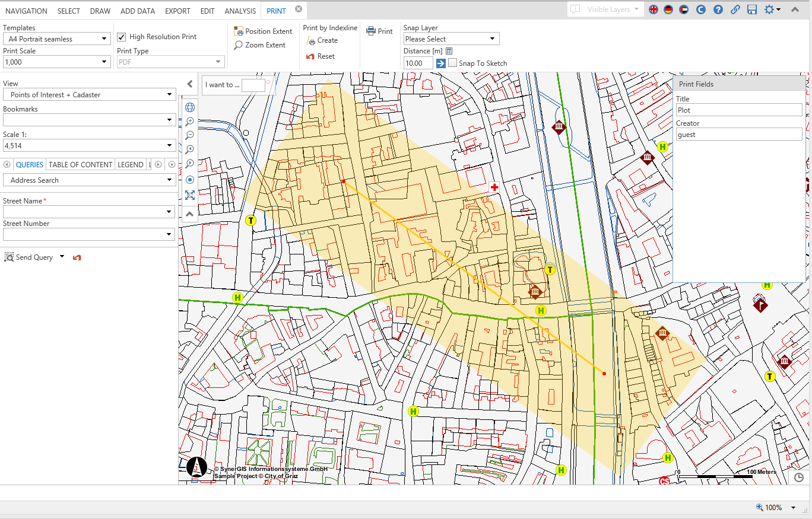Click the zoom in magnifier on map toolbar
This screenshot has height=519, width=812.
tap(190, 122)
